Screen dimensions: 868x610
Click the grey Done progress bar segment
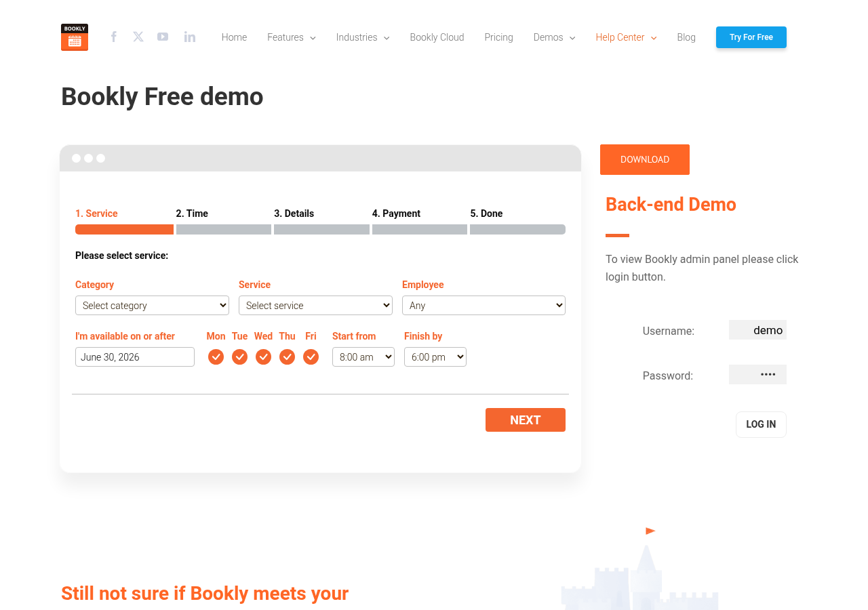point(517,229)
